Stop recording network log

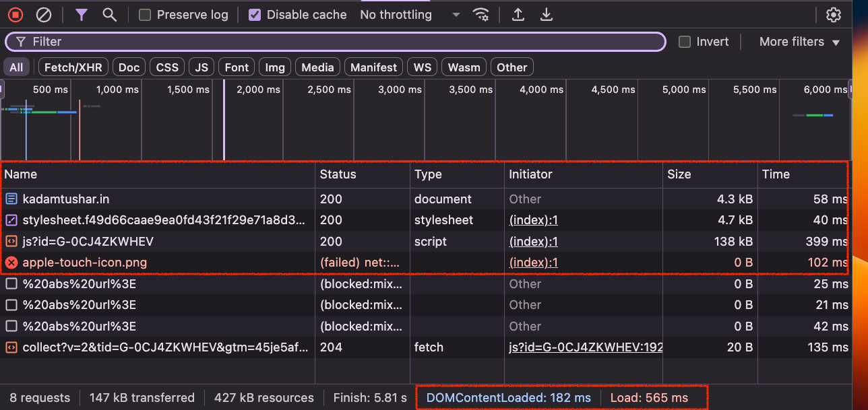15,15
